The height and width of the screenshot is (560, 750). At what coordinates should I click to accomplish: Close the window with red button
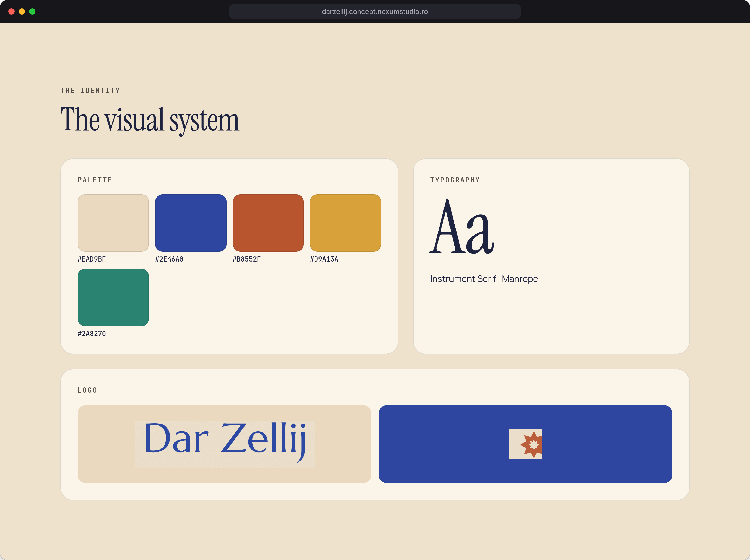point(11,11)
